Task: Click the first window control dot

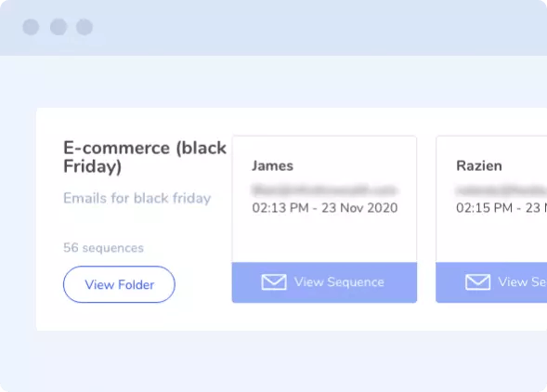Action: tap(31, 27)
